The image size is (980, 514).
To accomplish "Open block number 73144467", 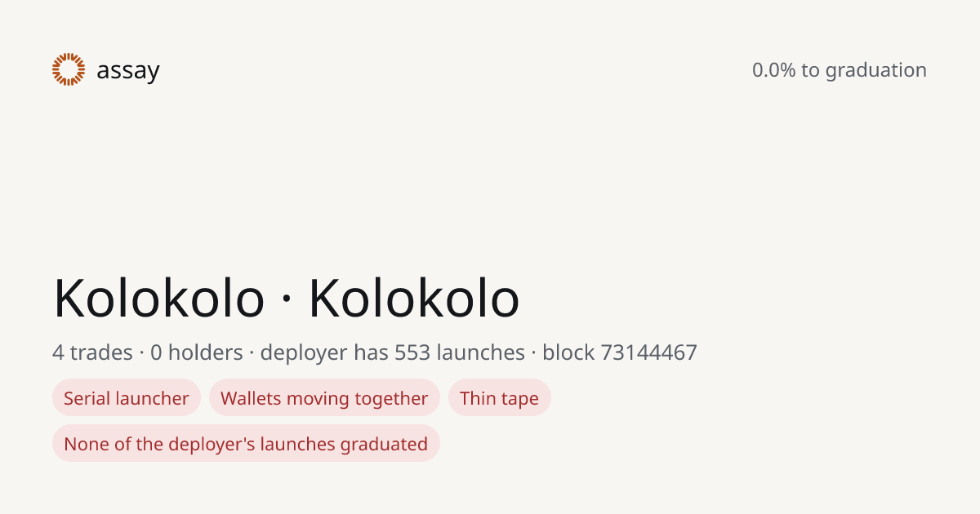I will (649, 352).
